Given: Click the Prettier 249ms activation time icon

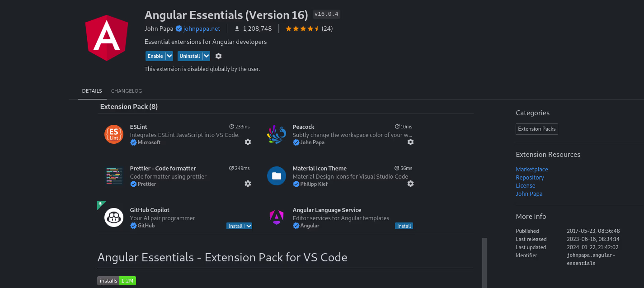Looking at the screenshot, I should coord(232,168).
